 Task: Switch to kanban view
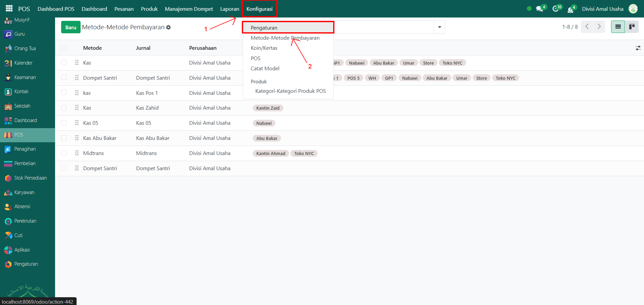tap(632, 27)
